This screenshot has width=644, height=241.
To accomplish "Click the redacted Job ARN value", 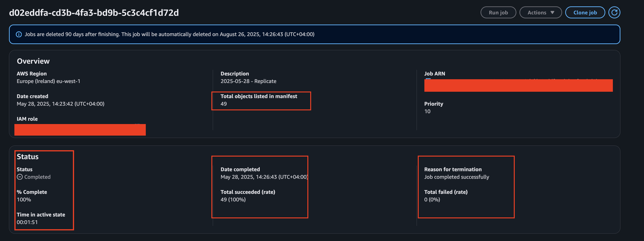I will [518, 86].
